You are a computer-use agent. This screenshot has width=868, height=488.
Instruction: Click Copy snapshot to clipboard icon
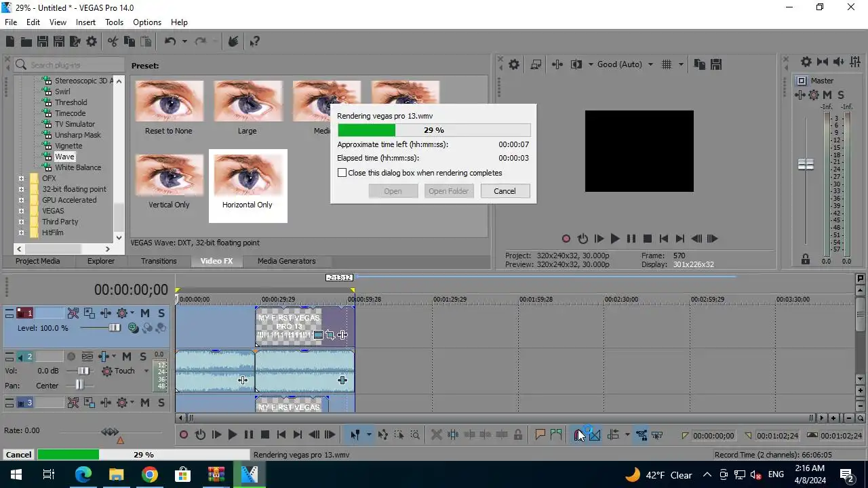(x=700, y=64)
